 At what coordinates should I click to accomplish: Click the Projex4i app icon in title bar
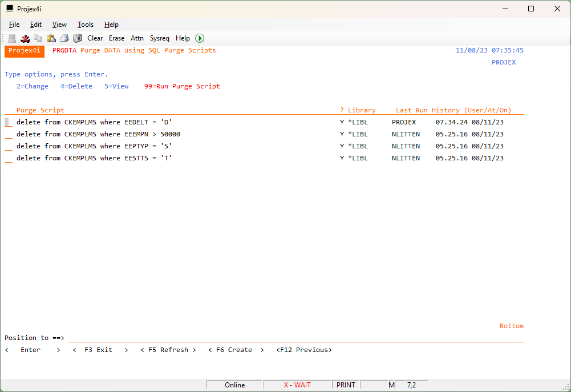[x=10, y=9]
